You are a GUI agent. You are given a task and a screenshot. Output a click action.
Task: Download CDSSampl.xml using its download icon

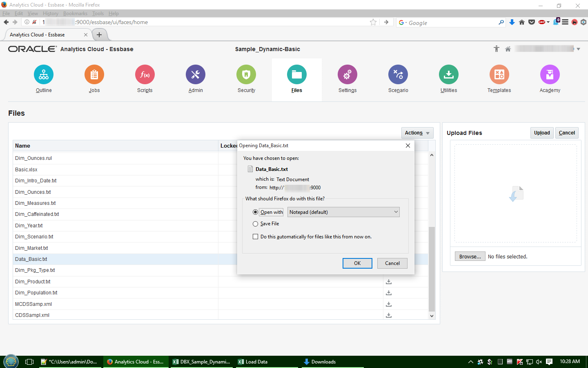[389, 315]
